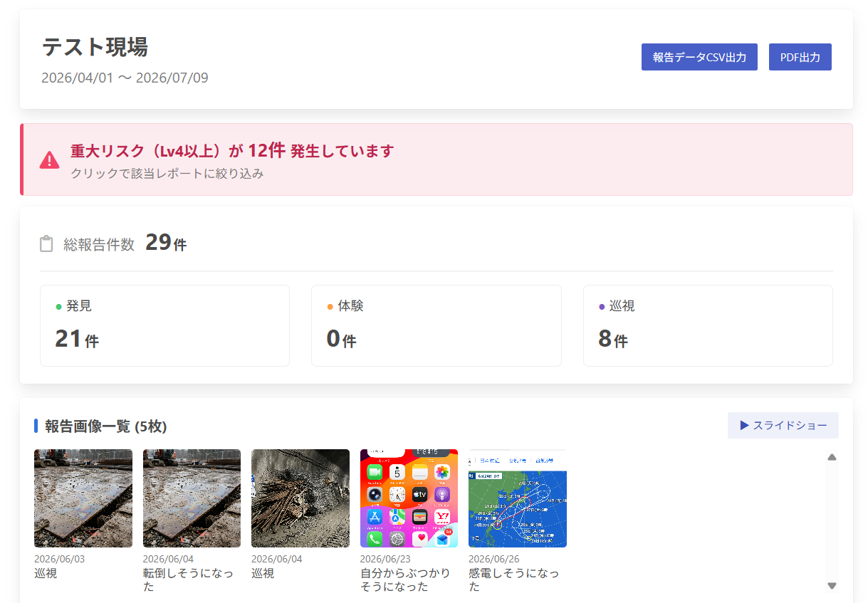Viewport: 868px width, 603px height.
Task: Click the 報告画像一覧 (5枚) heading
Action: point(105,426)
